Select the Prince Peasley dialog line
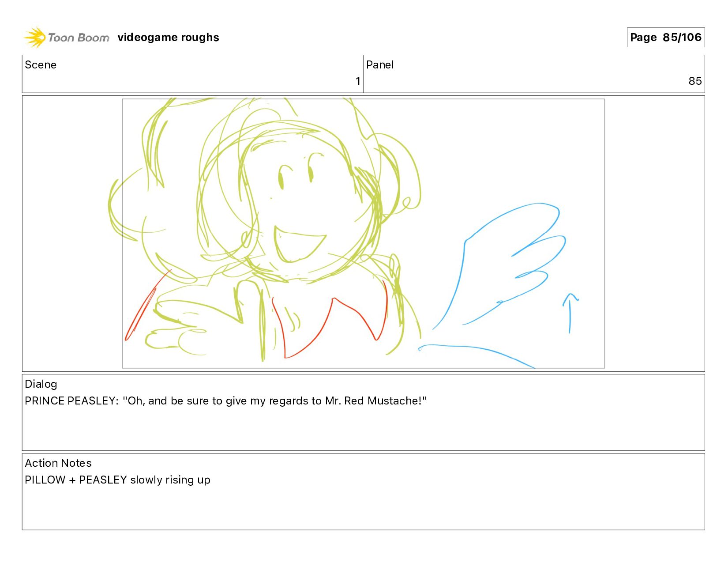Viewport: 728px width, 563px height. pyautogui.click(x=226, y=401)
